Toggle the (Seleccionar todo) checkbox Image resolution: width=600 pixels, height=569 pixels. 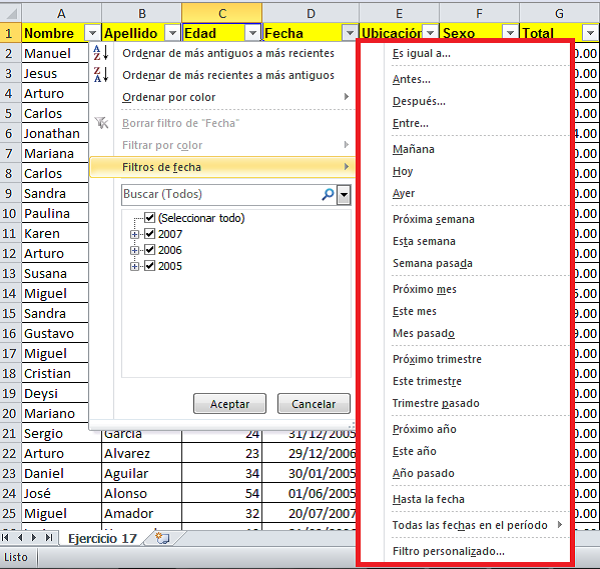(x=149, y=218)
